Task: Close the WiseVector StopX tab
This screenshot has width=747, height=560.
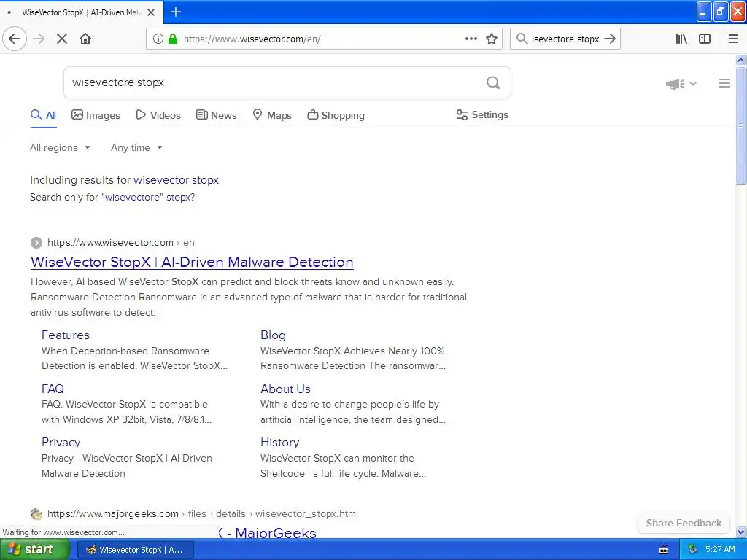Action: coord(151,12)
